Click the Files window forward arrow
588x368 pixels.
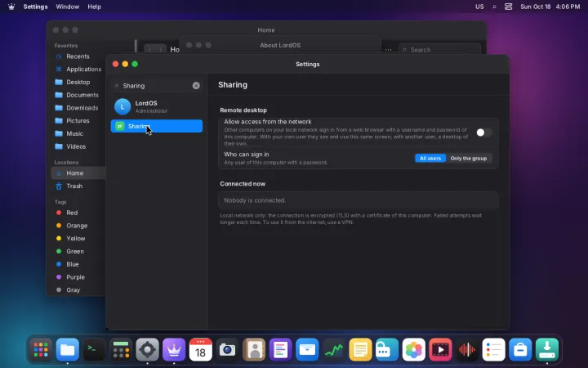click(161, 50)
